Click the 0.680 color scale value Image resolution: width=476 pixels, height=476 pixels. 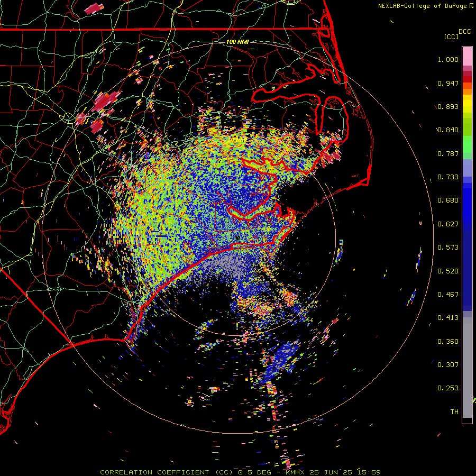(x=448, y=200)
